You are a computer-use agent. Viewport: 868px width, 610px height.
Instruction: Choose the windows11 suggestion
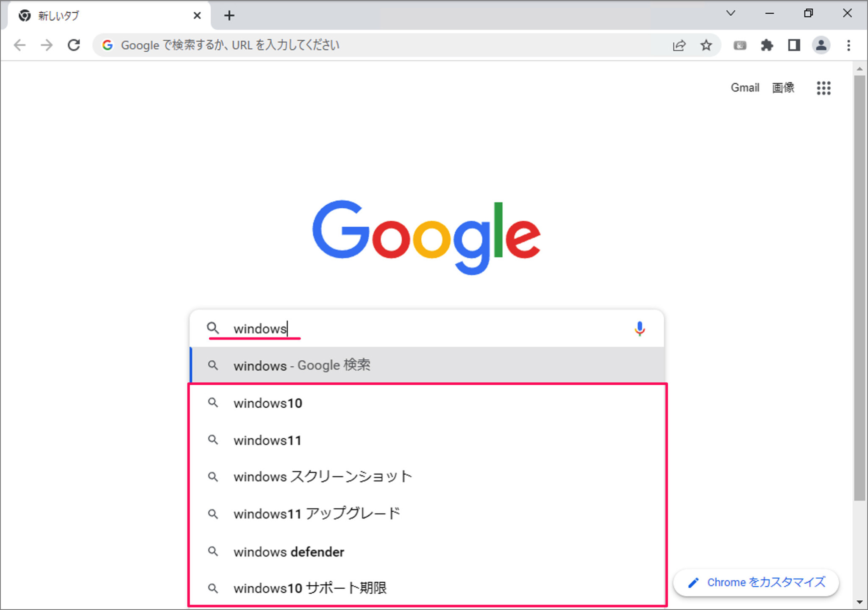[x=427, y=440]
